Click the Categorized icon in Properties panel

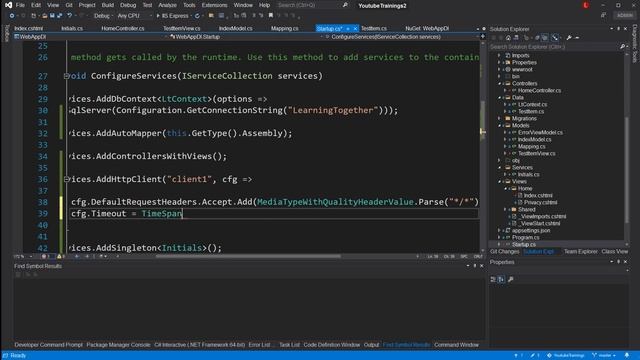[493, 279]
